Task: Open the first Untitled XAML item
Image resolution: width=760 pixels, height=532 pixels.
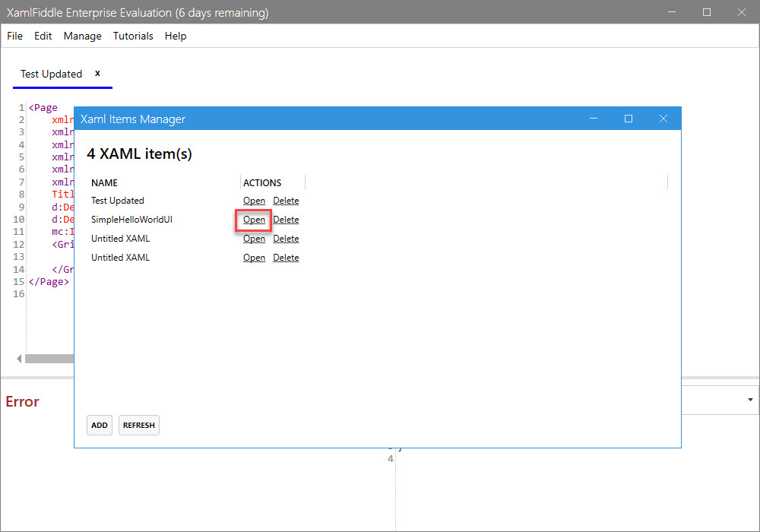Action: (x=254, y=239)
